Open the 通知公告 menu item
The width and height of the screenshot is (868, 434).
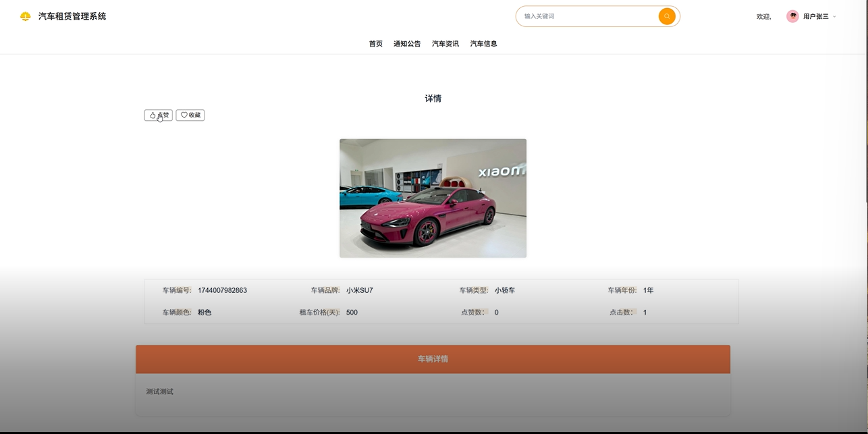(407, 44)
